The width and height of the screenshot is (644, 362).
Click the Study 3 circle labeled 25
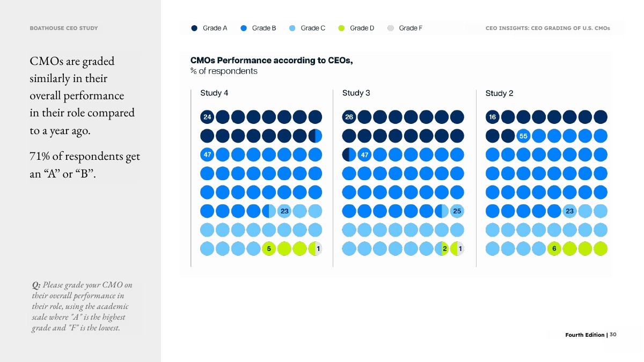(x=457, y=211)
